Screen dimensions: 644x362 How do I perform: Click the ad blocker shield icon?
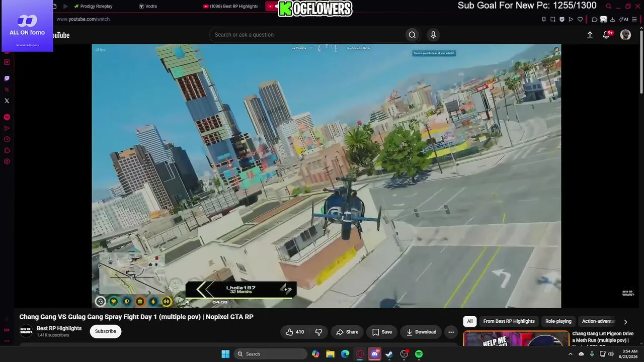pyautogui.click(x=562, y=19)
